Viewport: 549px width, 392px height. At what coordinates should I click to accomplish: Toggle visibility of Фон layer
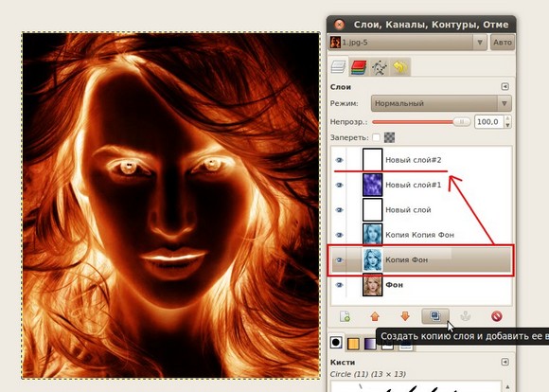click(x=339, y=285)
